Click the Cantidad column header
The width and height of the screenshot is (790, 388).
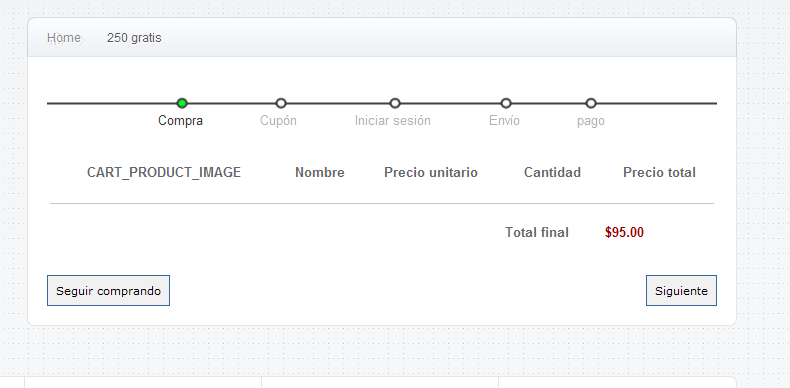[x=552, y=172]
